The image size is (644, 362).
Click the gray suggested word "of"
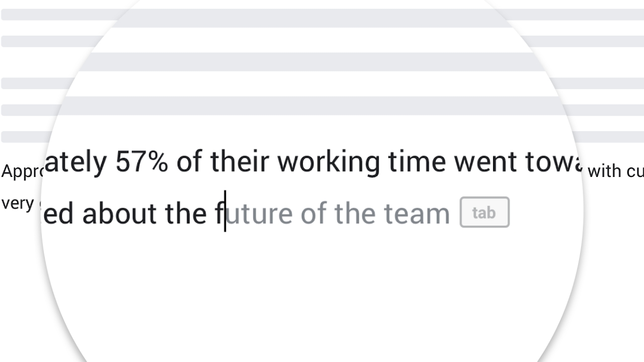click(313, 214)
